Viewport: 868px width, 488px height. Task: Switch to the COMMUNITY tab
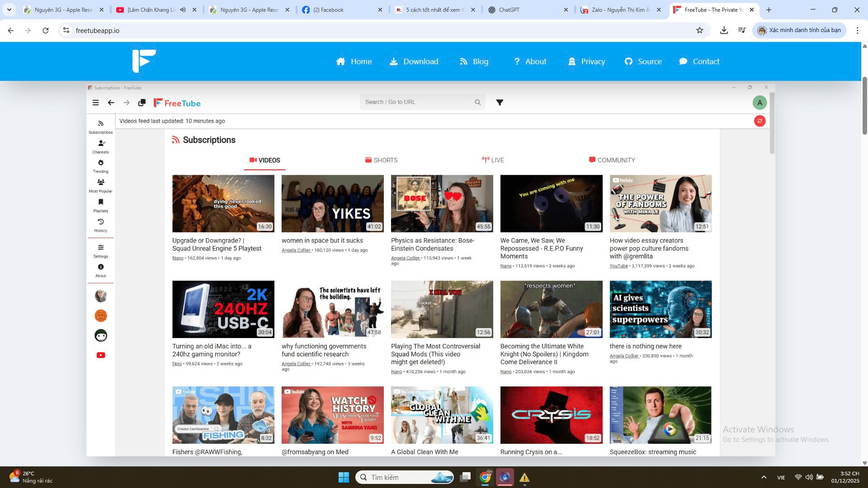612,160
